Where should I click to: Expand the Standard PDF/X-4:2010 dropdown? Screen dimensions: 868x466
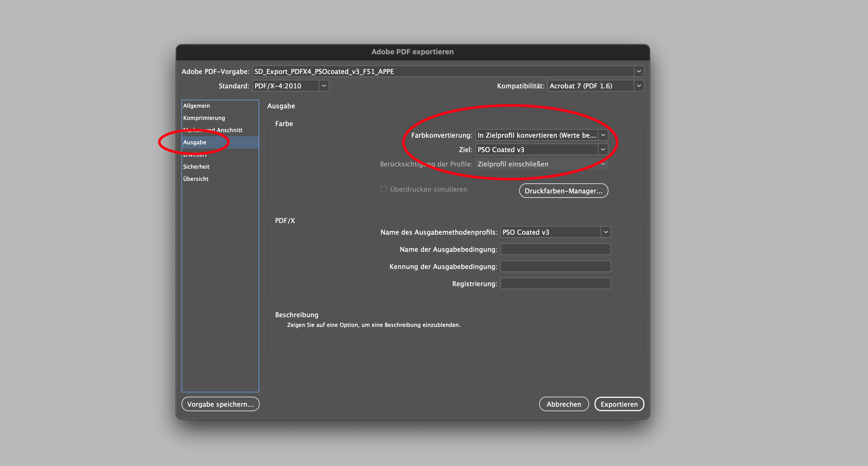click(x=324, y=86)
